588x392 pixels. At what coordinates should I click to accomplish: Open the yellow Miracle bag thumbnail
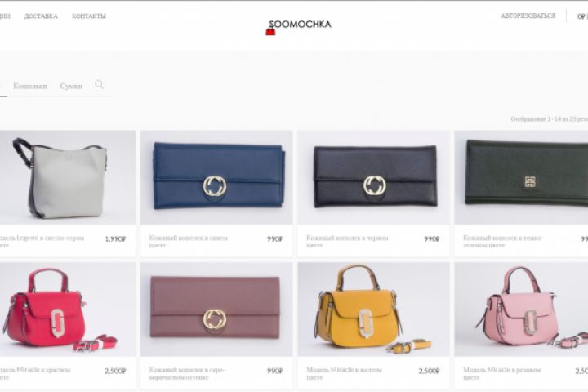pos(373,309)
